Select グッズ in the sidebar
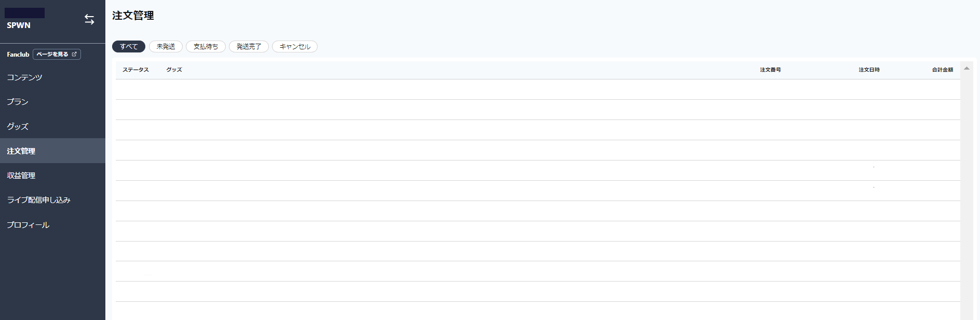980x320 pixels. (18, 126)
